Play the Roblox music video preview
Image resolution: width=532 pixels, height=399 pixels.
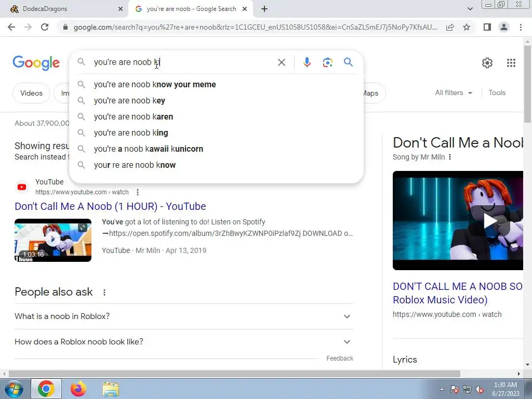(x=458, y=220)
